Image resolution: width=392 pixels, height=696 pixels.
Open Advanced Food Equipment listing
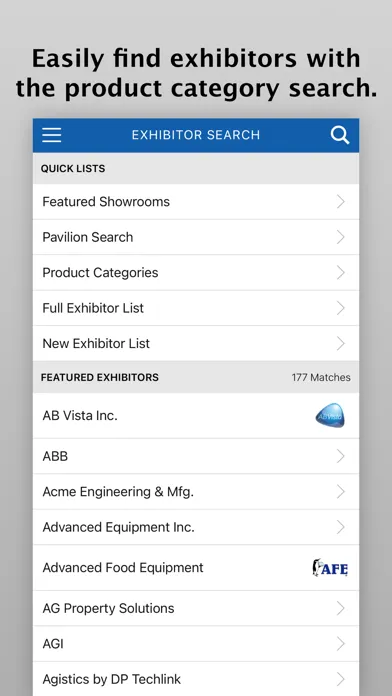click(196, 568)
